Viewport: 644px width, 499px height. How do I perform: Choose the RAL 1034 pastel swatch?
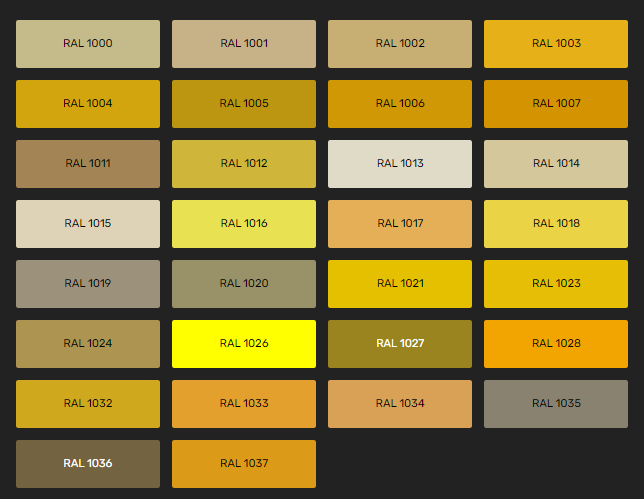tap(400, 404)
